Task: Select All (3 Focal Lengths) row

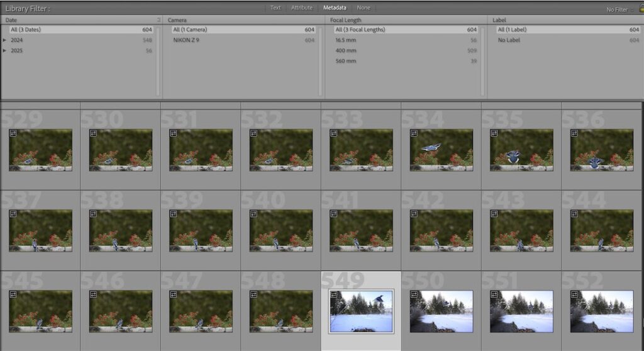Action: [x=406, y=30]
